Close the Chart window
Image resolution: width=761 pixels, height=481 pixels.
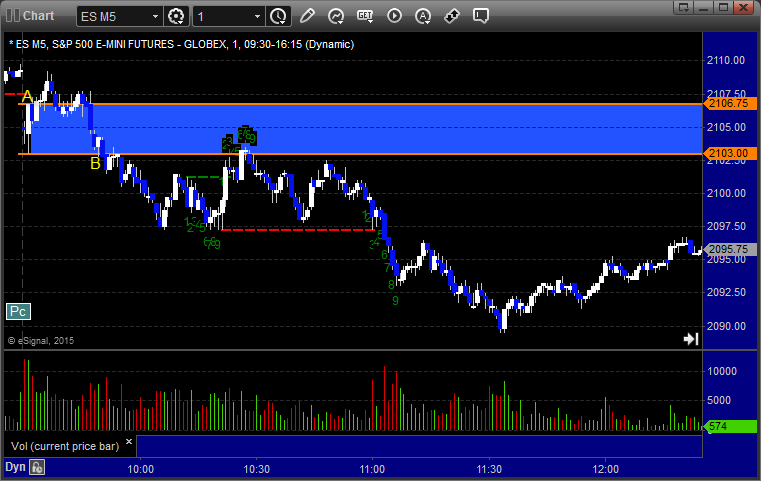coord(743,7)
